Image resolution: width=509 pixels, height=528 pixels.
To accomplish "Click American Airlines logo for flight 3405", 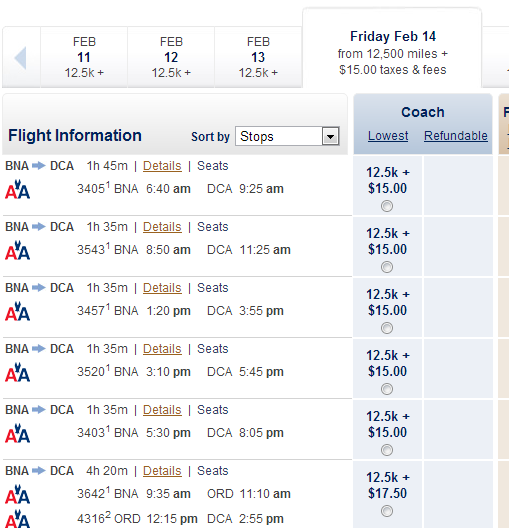I will pyautogui.click(x=18, y=189).
